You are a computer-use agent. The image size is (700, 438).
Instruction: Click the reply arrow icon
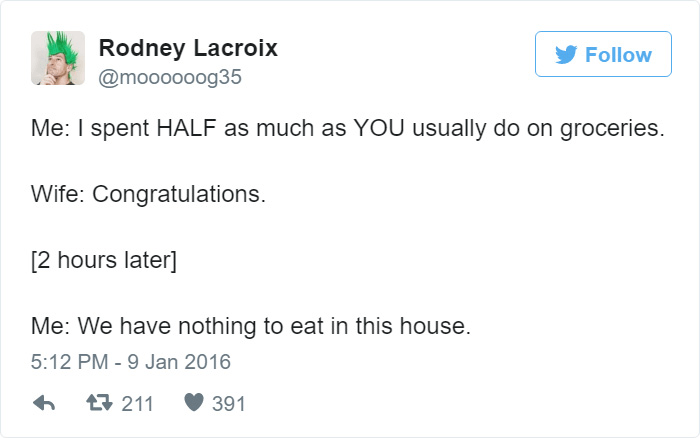(x=43, y=403)
